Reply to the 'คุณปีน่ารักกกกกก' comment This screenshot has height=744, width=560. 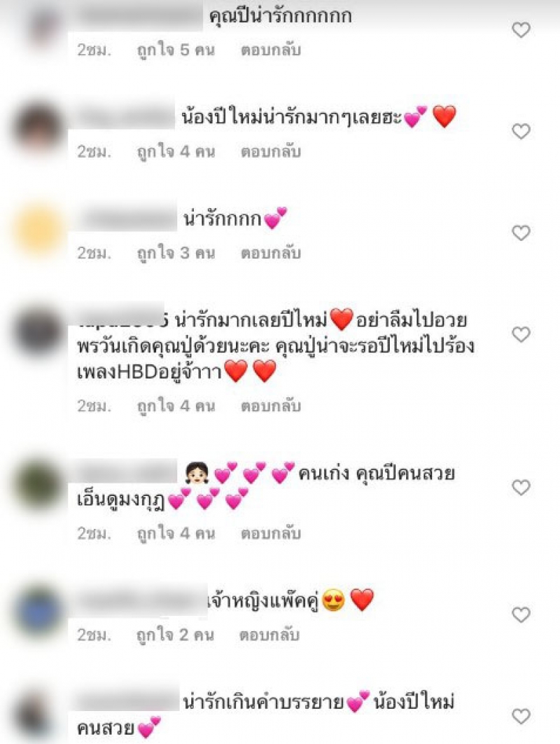271,50
